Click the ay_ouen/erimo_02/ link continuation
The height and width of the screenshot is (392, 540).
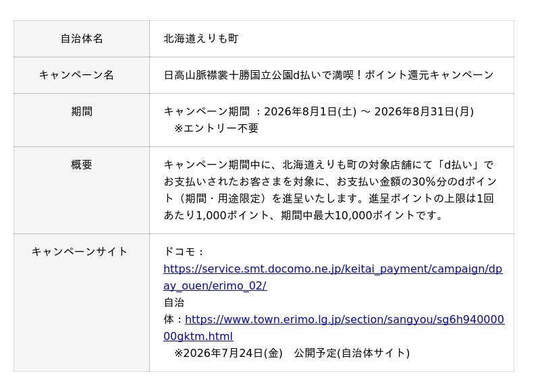pos(215,285)
